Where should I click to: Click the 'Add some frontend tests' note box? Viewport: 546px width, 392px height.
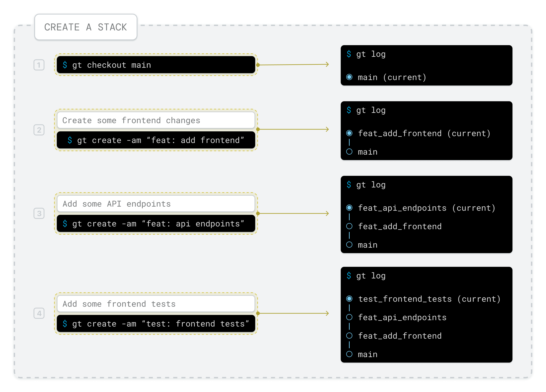(156, 304)
